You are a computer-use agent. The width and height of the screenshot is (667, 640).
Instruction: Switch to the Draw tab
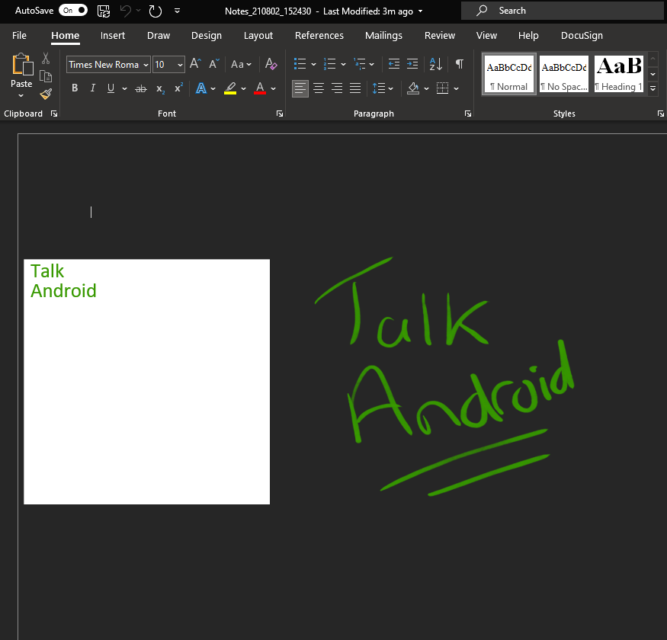[158, 36]
